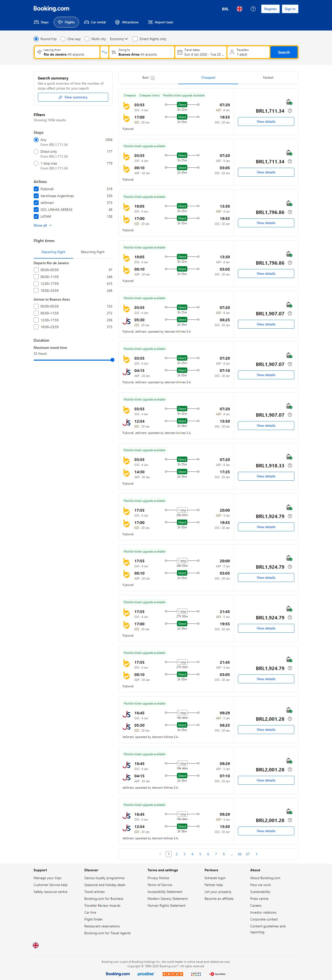Click price info icon beside BRL1,796.86 first result
This screenshot has height=980, width=332.
(x=290, y=212)
